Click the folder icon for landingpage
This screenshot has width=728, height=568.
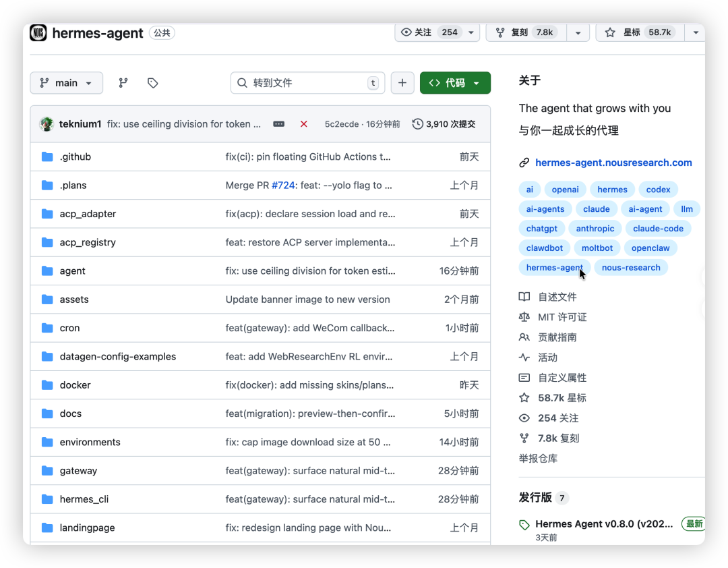tap(47, 528)
